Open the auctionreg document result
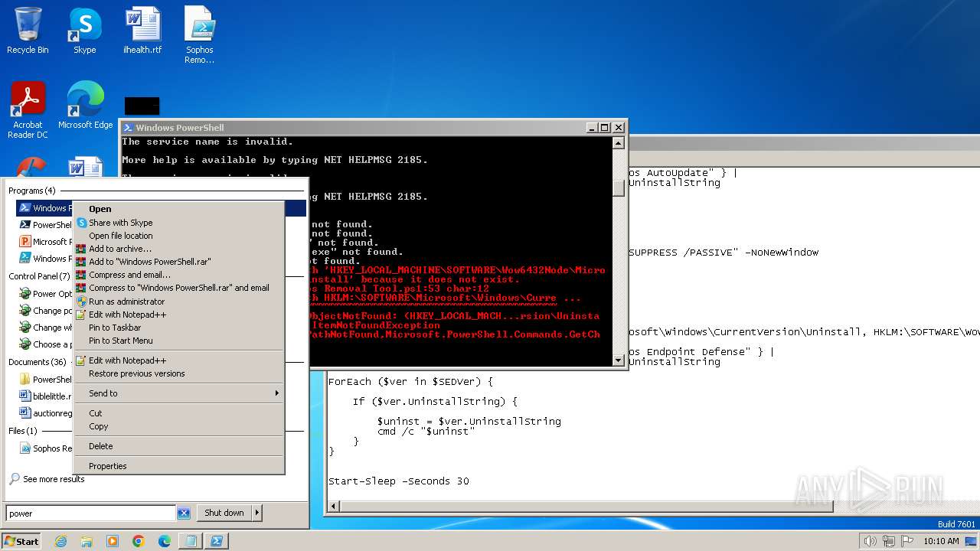 tap(44, 413)
